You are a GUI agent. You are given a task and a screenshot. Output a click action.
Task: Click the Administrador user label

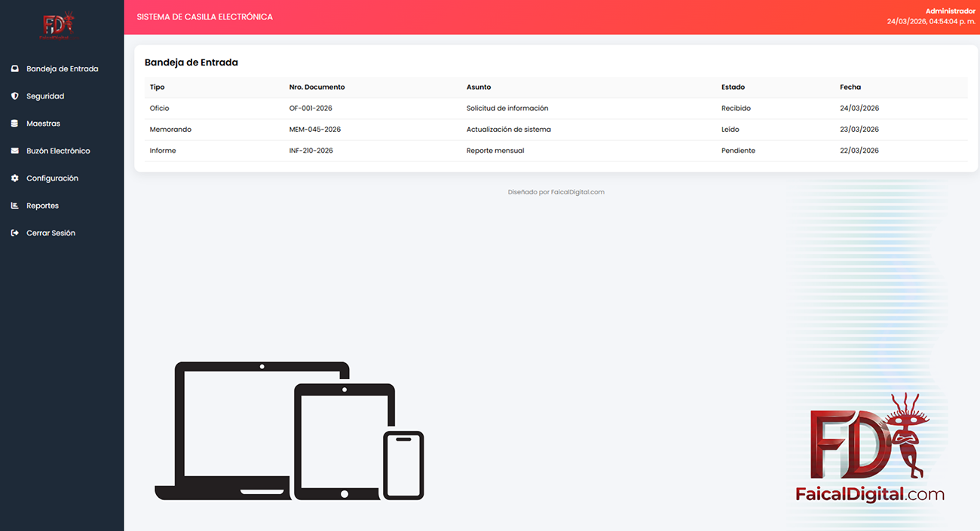pyautogui.click(x=950, y=11)
